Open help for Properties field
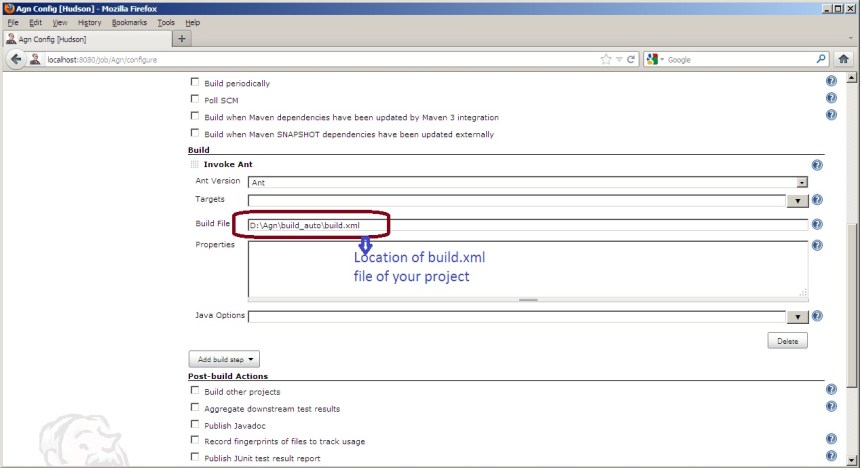 pos(817,246)
